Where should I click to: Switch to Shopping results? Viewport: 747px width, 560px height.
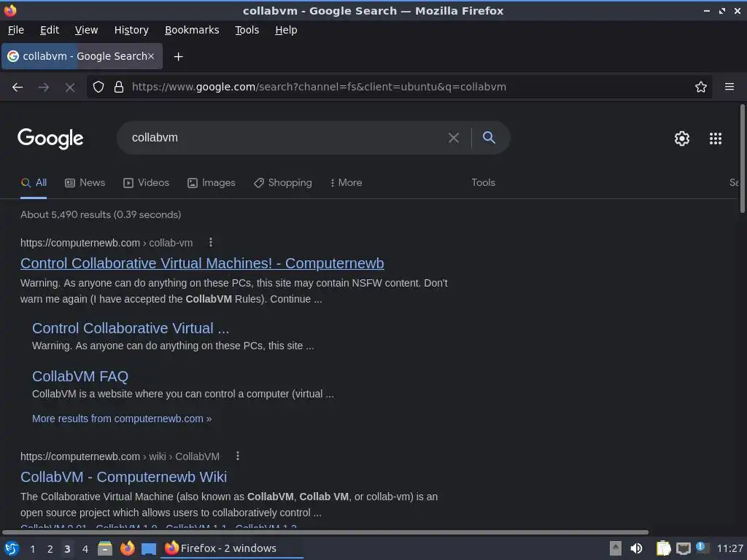point(282,183)
